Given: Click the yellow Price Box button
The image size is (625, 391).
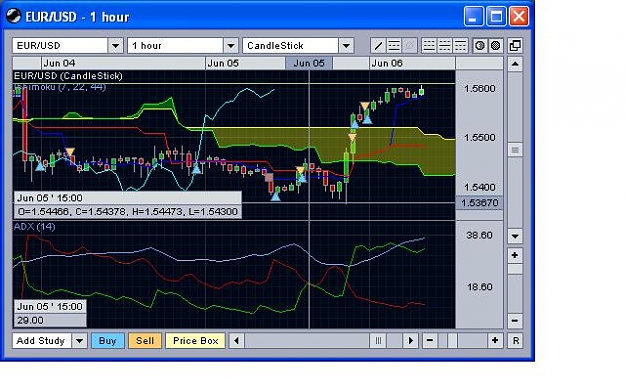Looking at the screenshot, I should tap(195, 341).
